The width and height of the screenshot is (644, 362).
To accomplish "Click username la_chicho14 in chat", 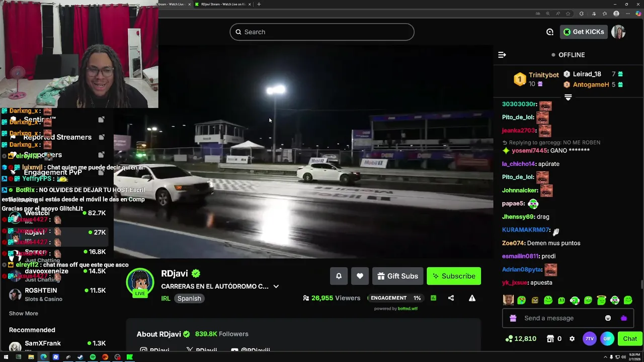I will click(519, 164).
